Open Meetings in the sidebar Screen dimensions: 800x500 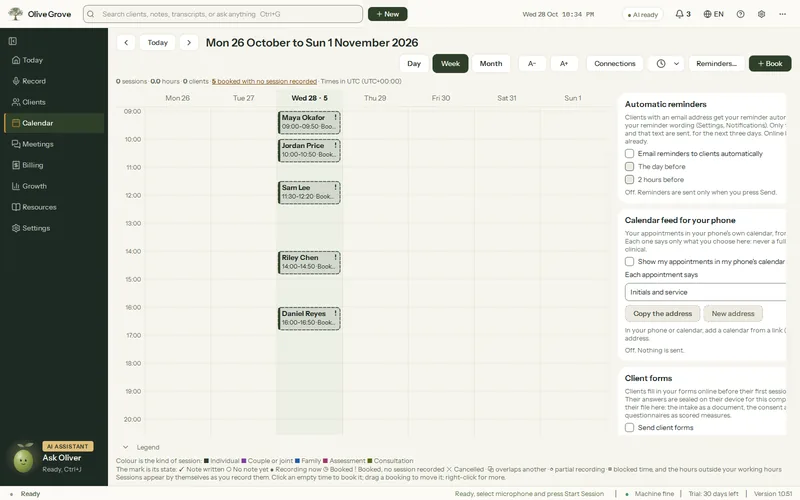[x=54, y=144]
